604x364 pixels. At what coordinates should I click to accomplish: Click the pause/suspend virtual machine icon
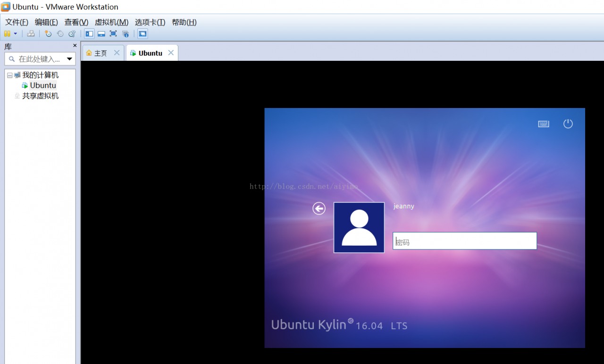coord(7,33)
